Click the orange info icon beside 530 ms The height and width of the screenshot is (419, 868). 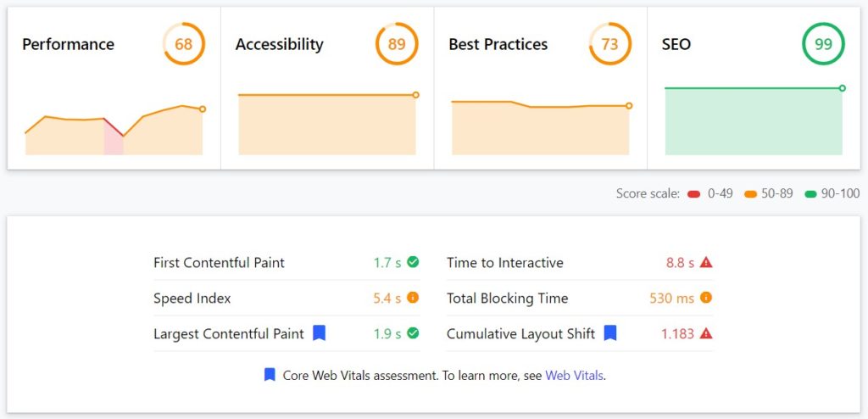pyautogui.click(x=706, y=299)
